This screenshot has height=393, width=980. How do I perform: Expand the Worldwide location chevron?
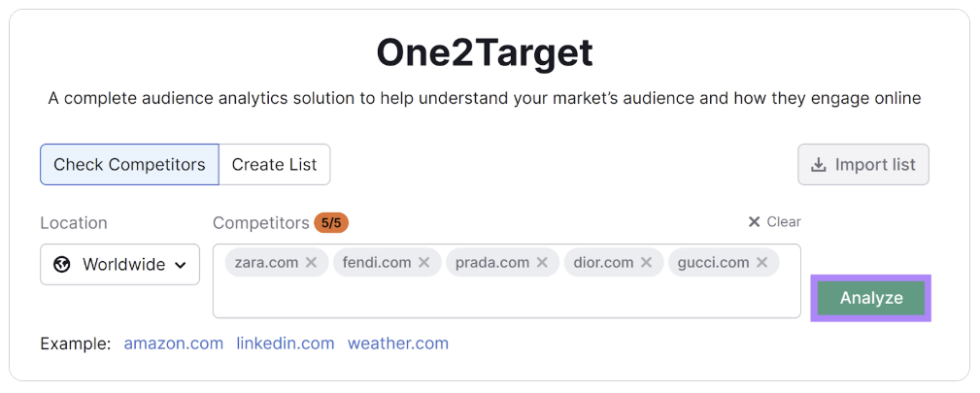click(x=180, y=265)
